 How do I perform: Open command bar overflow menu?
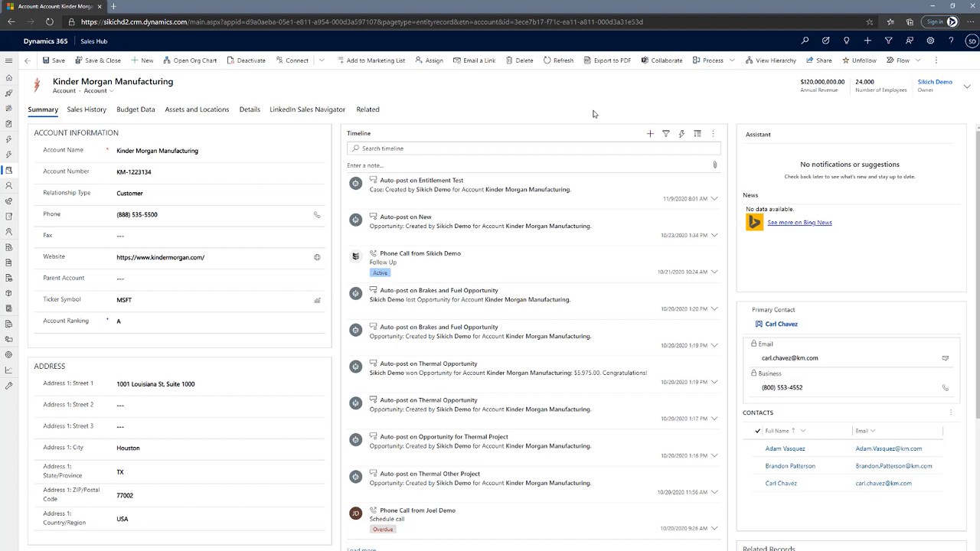[936, 60]
